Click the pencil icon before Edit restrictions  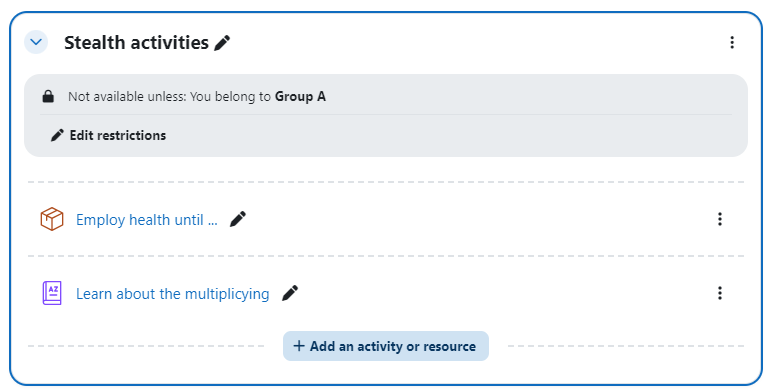pyautogui.click(x=57, y=135)
